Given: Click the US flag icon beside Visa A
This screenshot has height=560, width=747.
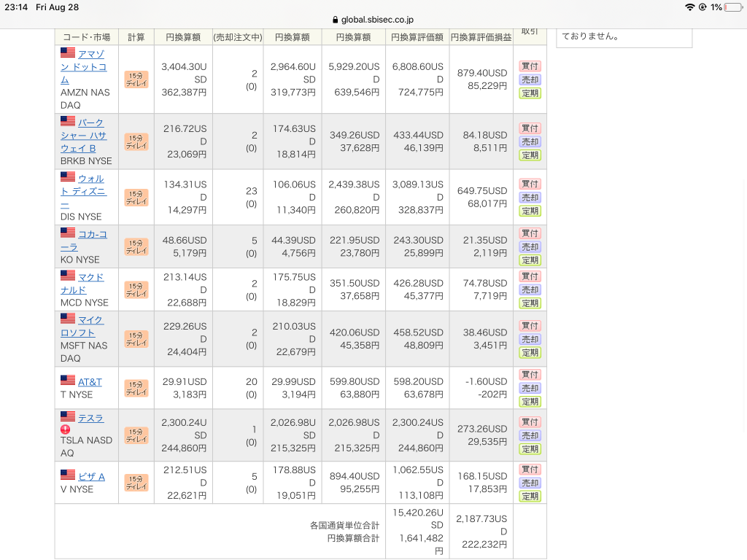Looking at the screenshot, I should [x=68, y=475].
